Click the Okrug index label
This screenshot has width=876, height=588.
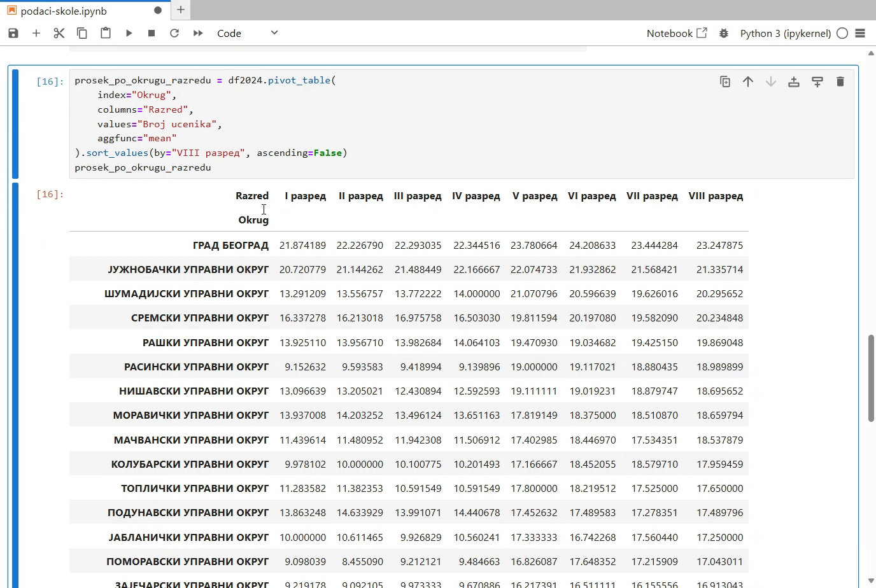click(253, 220)
